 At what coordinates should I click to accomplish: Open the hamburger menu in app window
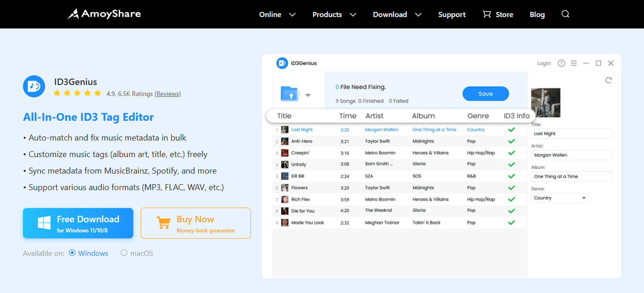pyautogui.click(x=574, y=63)
